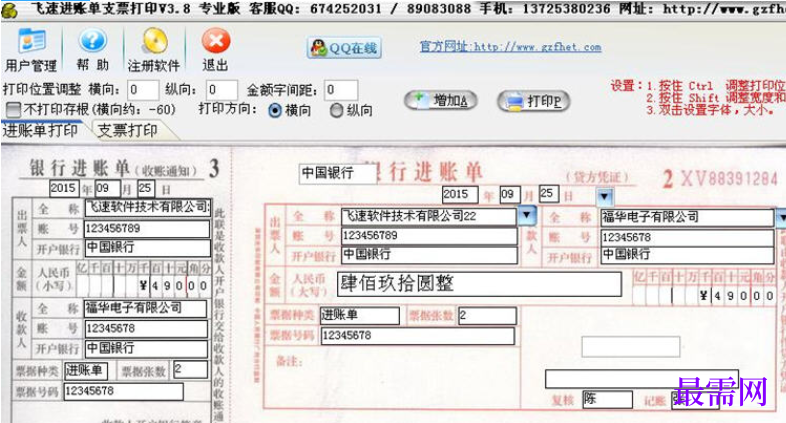
Task: Select 横向 print direction radio
Action: point(275,110)
